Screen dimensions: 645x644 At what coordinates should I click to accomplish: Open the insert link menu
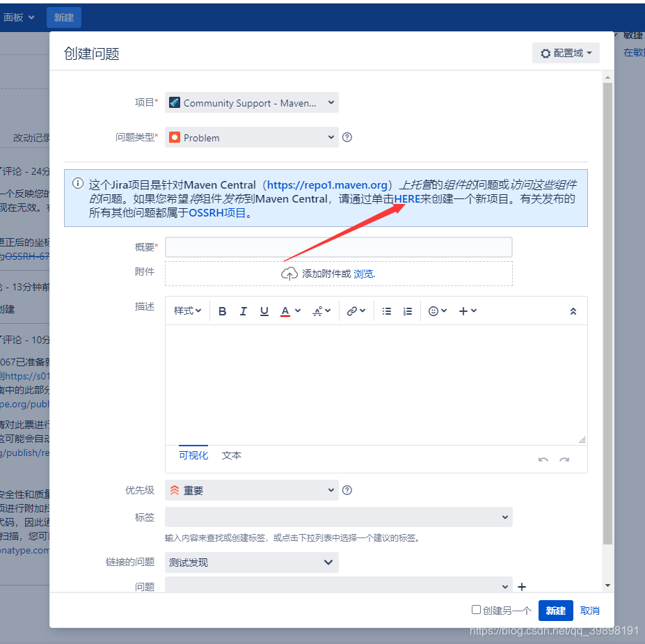pyautogui.click(x=356, y=311)
